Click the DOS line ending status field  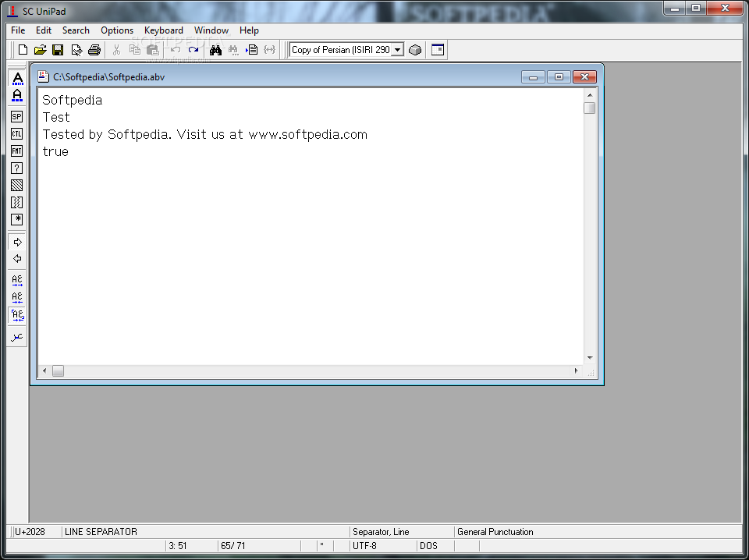tap(435, 546)
